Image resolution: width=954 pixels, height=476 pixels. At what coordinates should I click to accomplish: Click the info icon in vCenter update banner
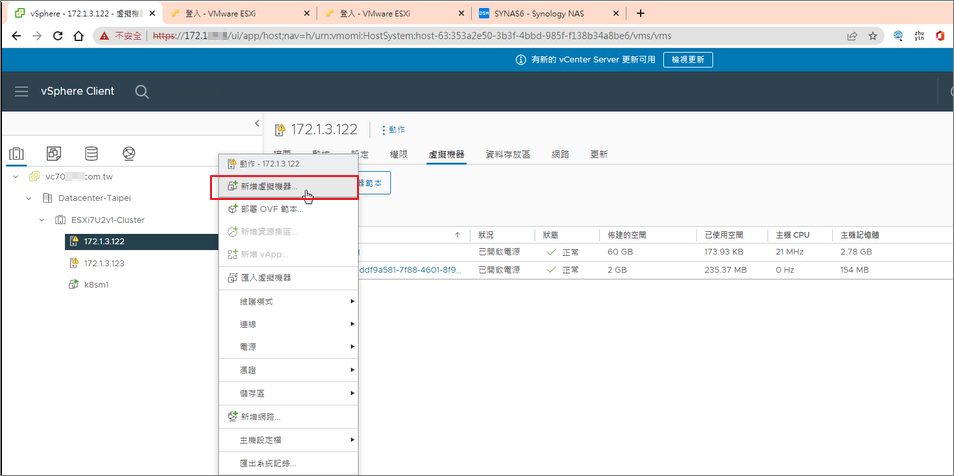(x=520, y=60)
